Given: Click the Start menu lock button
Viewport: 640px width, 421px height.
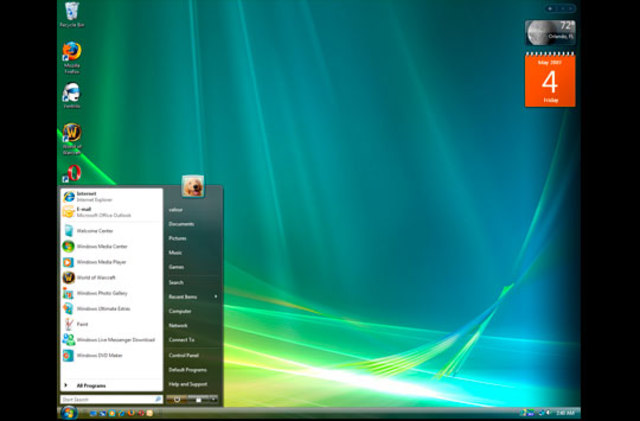Looking at the screenshot, I should point(199,399).
